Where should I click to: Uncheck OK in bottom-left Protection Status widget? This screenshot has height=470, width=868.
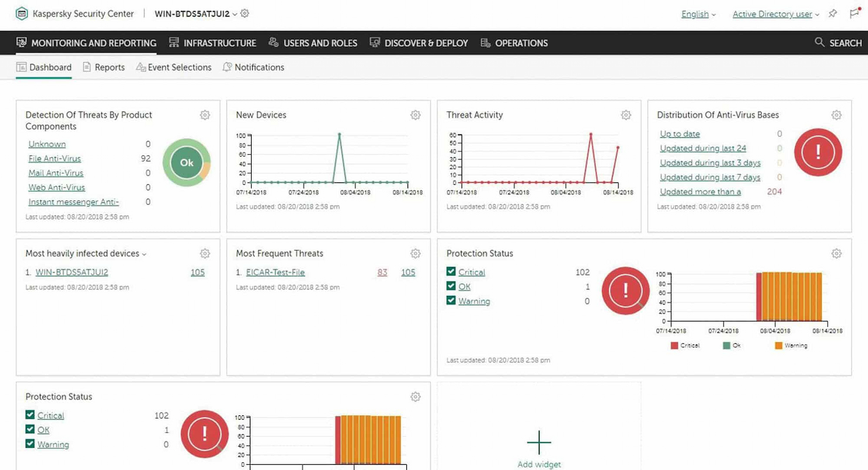[x=30, y=430]
